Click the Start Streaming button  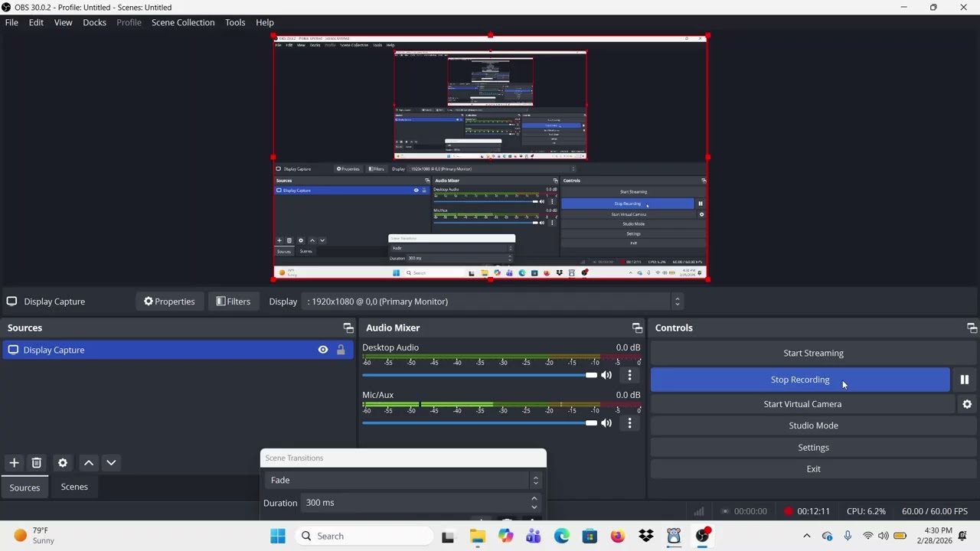tap(813, 353)
